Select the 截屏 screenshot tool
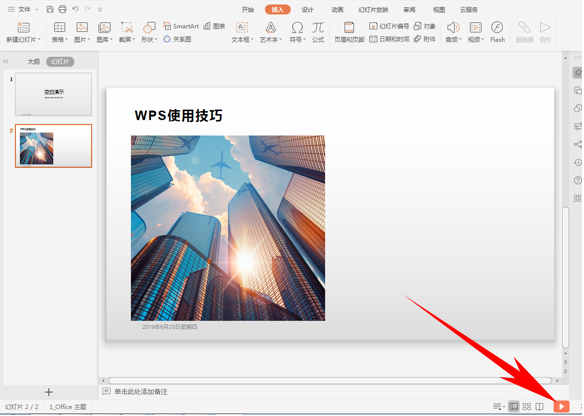This screenshot has width=584, height=416. point(127,28)
